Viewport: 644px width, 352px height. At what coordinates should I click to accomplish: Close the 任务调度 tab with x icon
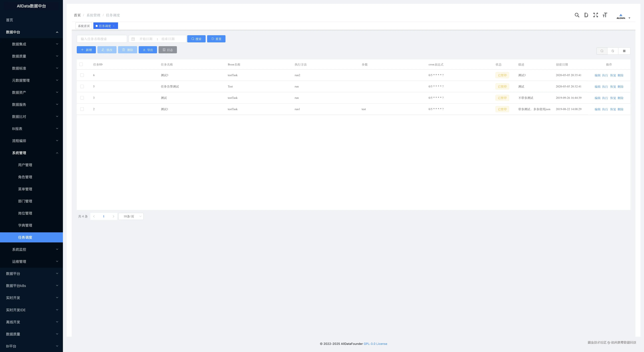114,26
